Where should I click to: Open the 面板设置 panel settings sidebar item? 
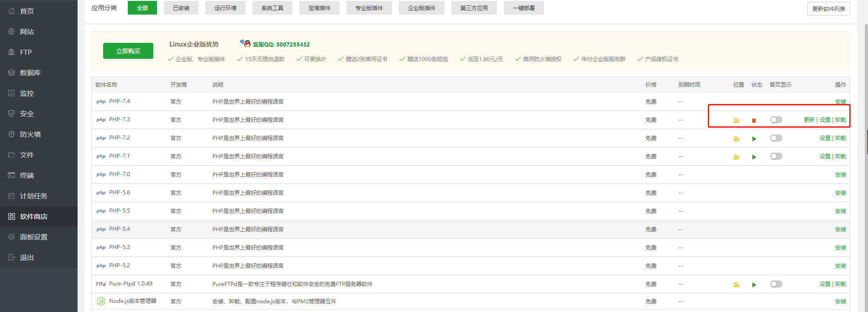39,237
